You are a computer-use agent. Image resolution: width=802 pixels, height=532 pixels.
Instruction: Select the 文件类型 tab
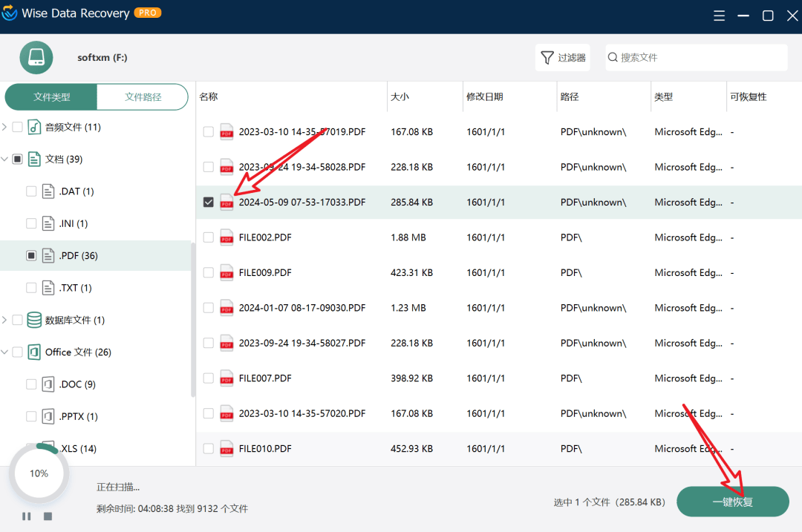51,97
